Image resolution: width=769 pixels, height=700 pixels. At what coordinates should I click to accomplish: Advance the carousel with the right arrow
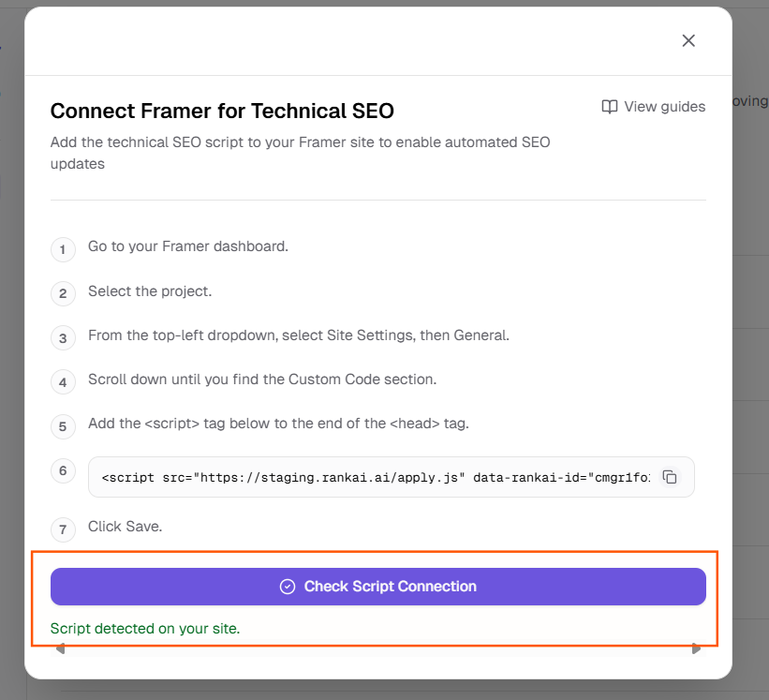click(696, 648)
